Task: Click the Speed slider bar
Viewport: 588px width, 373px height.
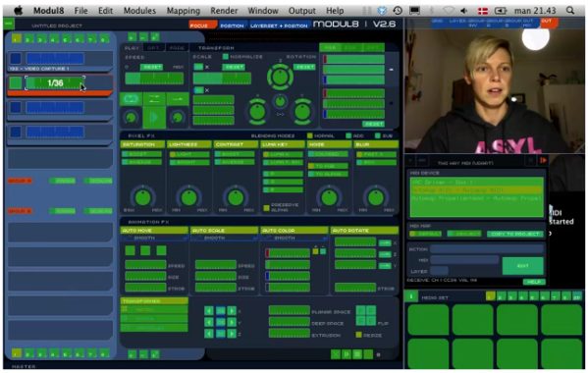Action: 154,79
